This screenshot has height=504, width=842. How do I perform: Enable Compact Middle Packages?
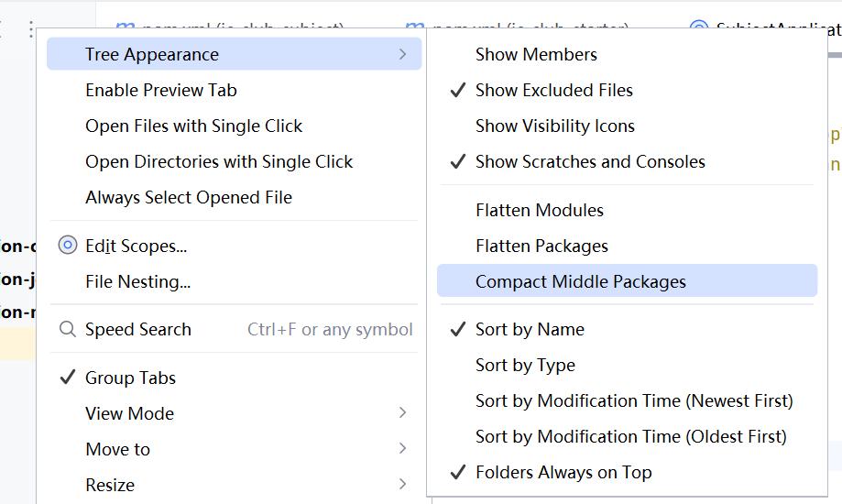pyautogui.click(x=581, y=281)
